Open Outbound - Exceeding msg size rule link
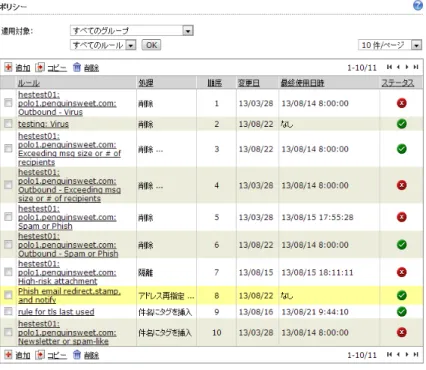The height and width of the screenshot is (370, 426). [x=69, y=185]
